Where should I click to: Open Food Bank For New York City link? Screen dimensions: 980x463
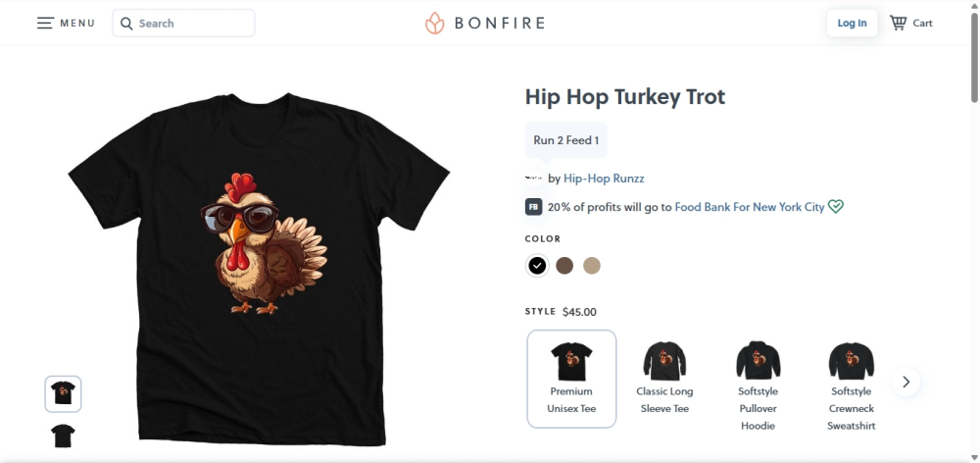(x=750, y=206)
